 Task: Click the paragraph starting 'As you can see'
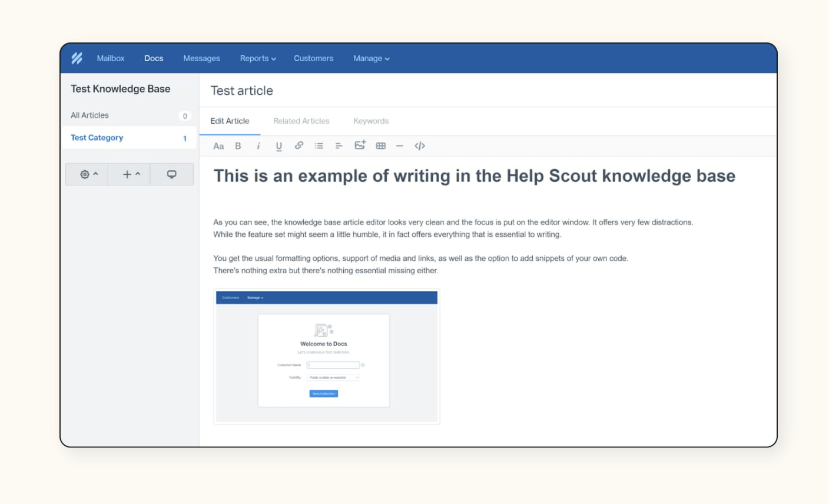(x=453, y=228)
